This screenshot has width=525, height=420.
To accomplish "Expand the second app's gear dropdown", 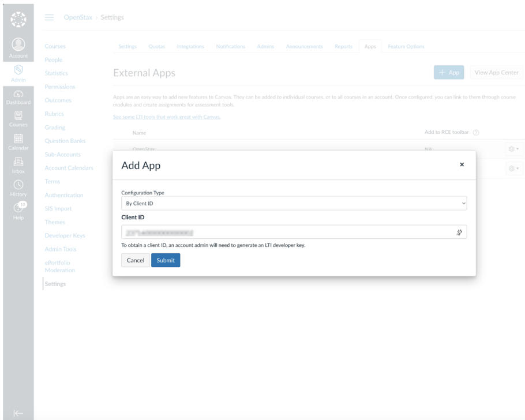I will point(512,168).
